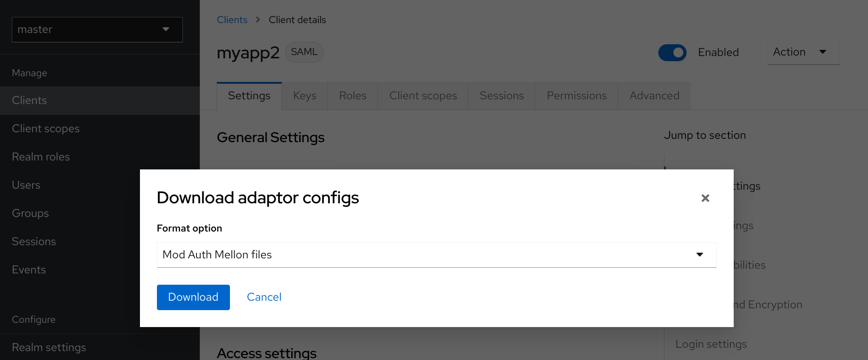Open the Action dropdown menu

802,52
